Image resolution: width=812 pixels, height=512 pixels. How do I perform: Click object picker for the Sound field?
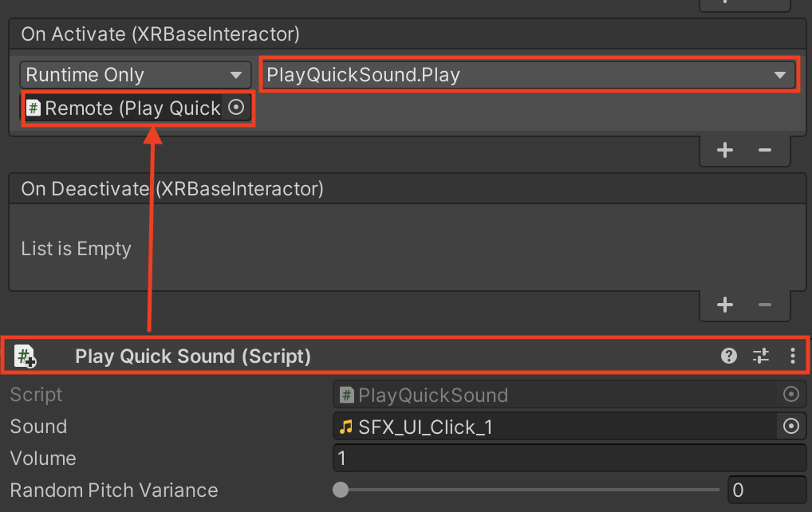(791, 427)
